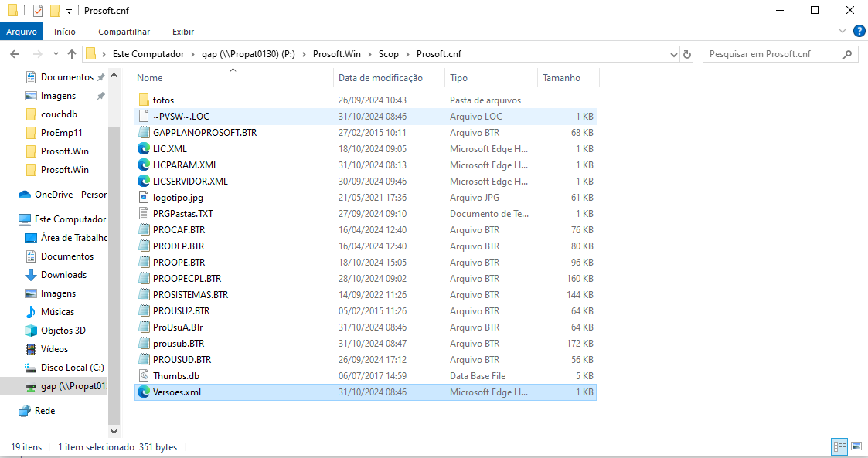
Task: Go back with the Back arrow
Action: [15, 54]
